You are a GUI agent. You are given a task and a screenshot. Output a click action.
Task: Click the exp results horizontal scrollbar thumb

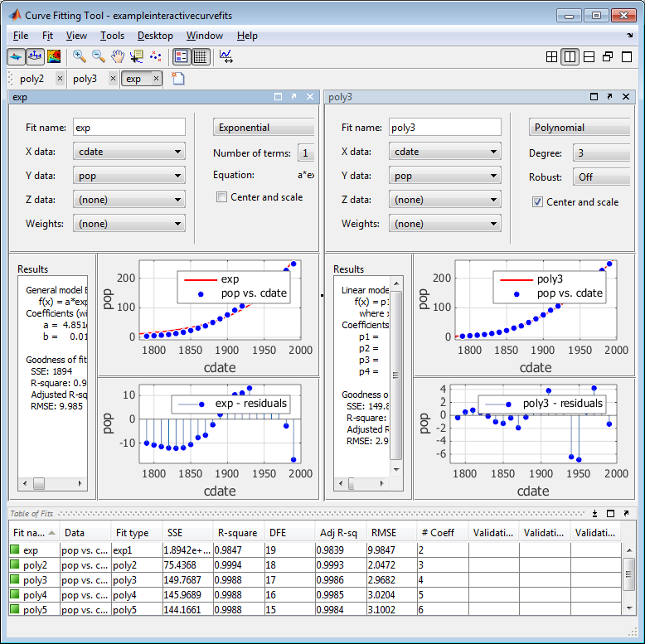coord(39,483)
